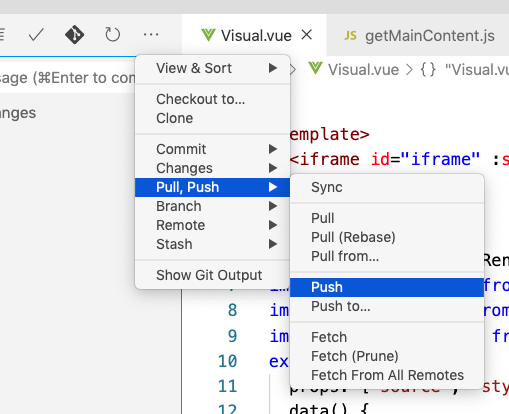Choose Pull (Rebase)
Image resolution: width=509 pixels, height=414 pixels.
(x=387, y=237)
